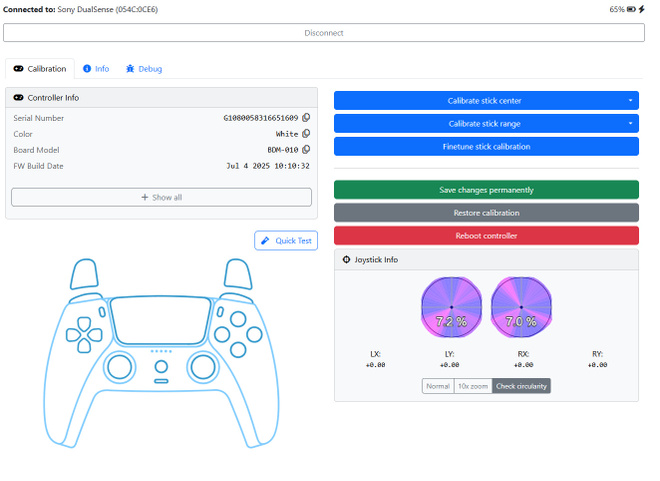Click the Create button left of touchpad
This screenshot has width=660, height=481.
[x=102, y=312]
